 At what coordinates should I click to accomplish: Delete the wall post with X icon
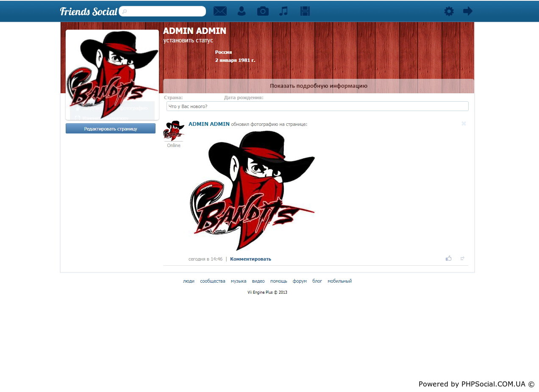[x=464, y=123]
